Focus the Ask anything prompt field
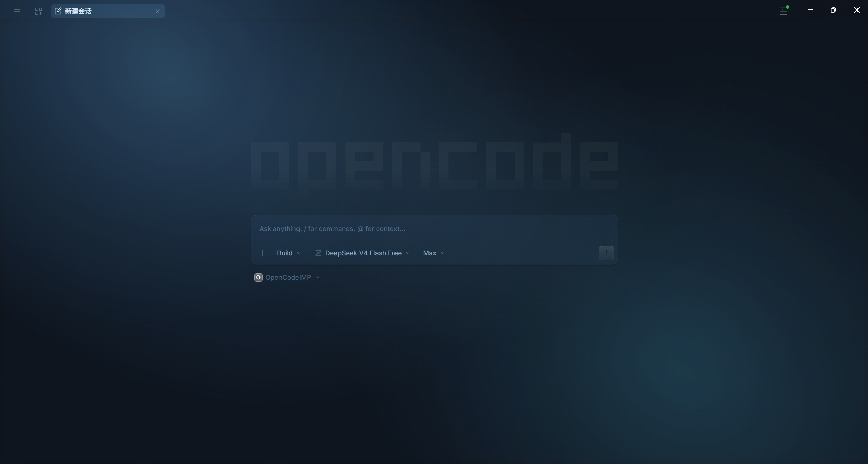This screenshot has height=464, width=868. coord(434,229)
